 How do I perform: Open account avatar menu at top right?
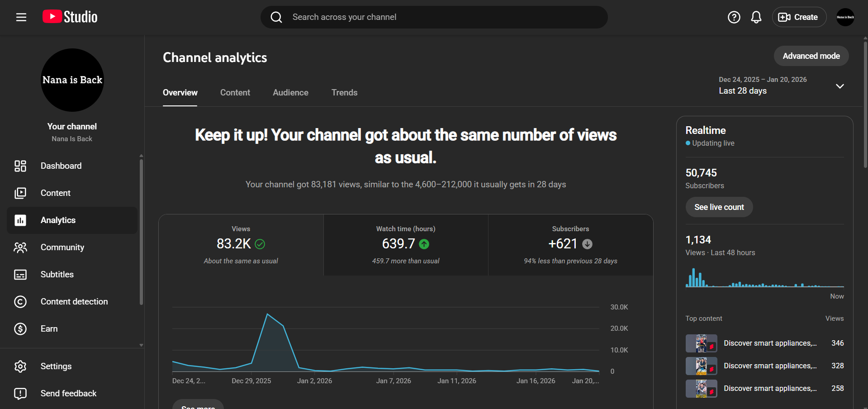click(x=845, y=17)
